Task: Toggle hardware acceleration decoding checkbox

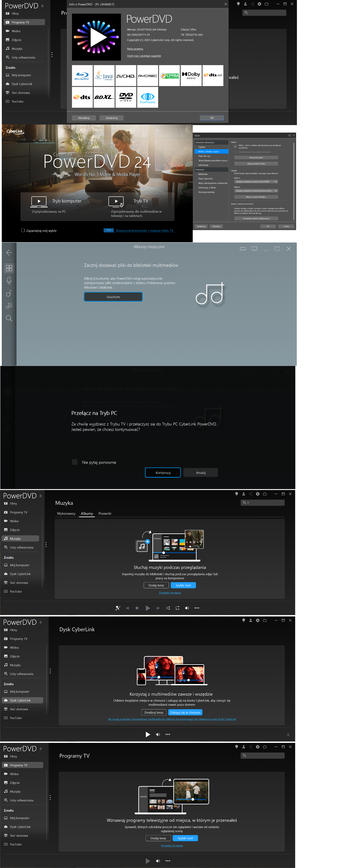Action: (x=236, y=146)
